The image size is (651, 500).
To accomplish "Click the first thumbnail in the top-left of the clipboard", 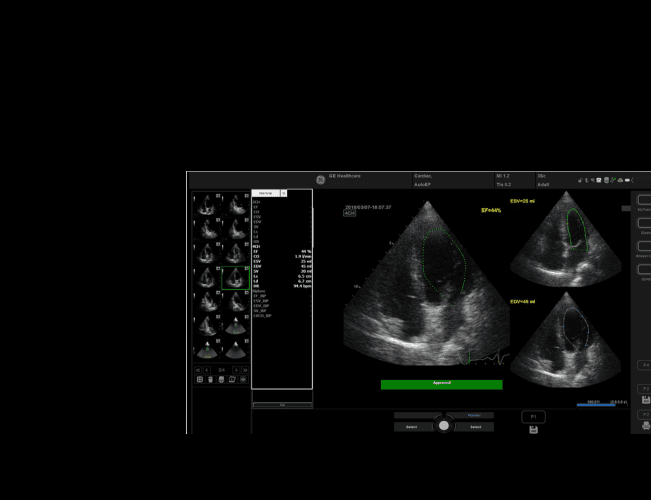I will coord(206,205).
